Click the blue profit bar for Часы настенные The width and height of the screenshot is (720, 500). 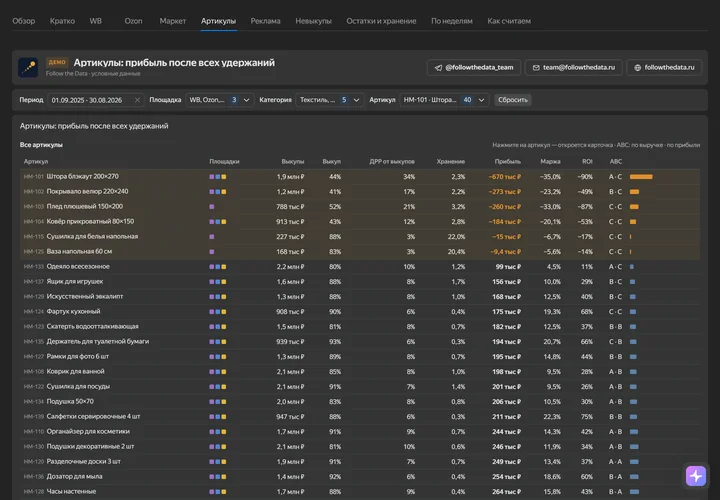click(x=634, y=492)
